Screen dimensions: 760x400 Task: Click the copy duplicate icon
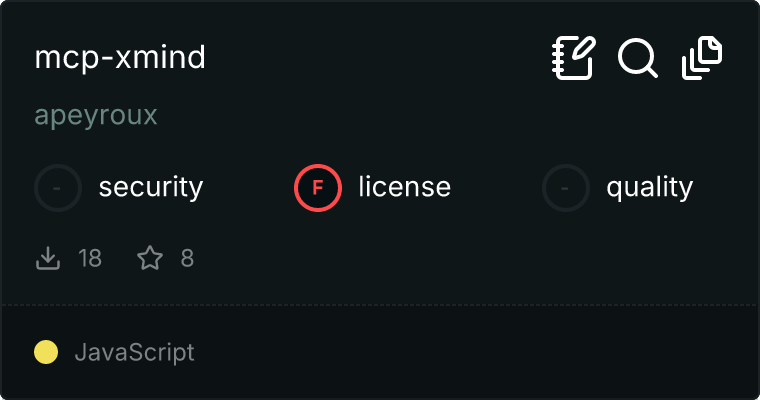point(702,58)
